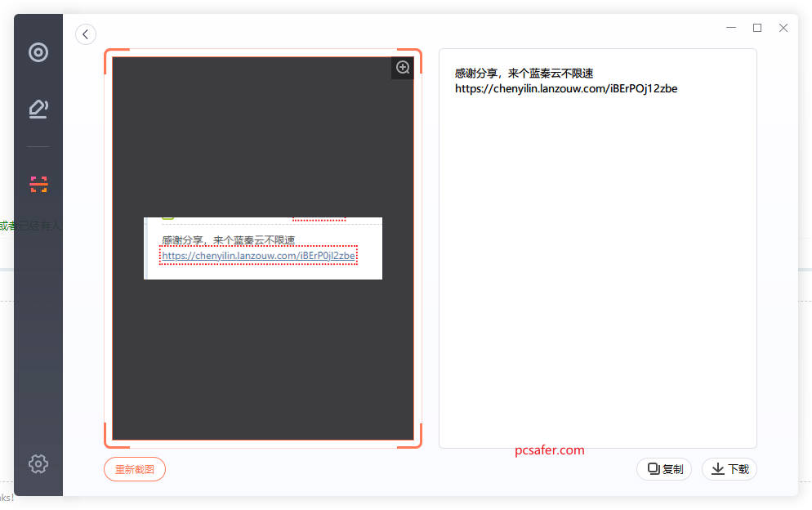812x510 pixels.
Task: Click the magnifier zoom icon on preview
Action: coord(403,68)
